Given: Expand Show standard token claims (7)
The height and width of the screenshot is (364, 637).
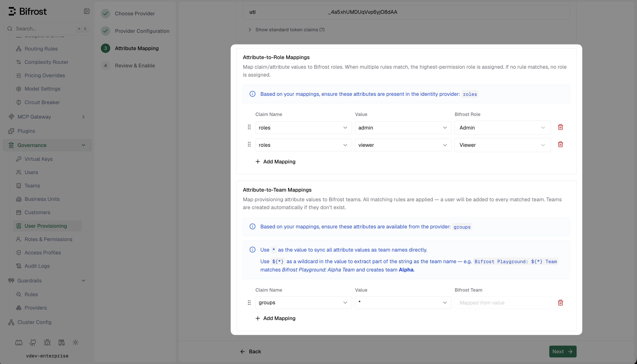Looking at the screenshot, I should (286, 30).
